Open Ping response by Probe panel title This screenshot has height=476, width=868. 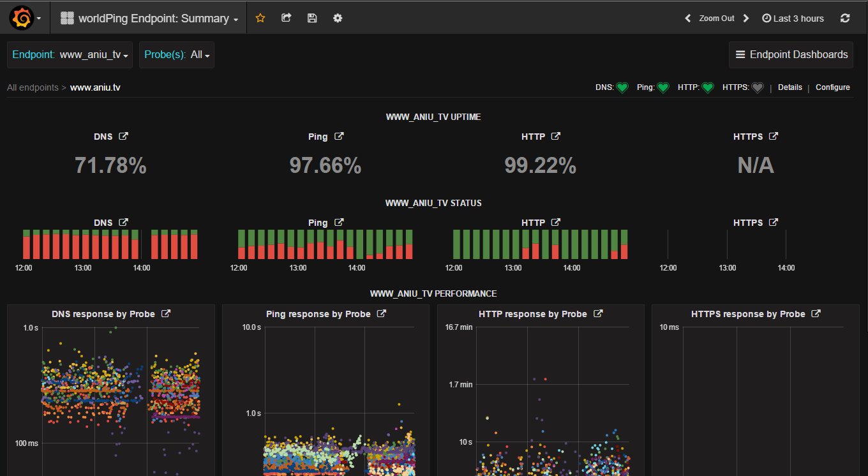(318, 314)
